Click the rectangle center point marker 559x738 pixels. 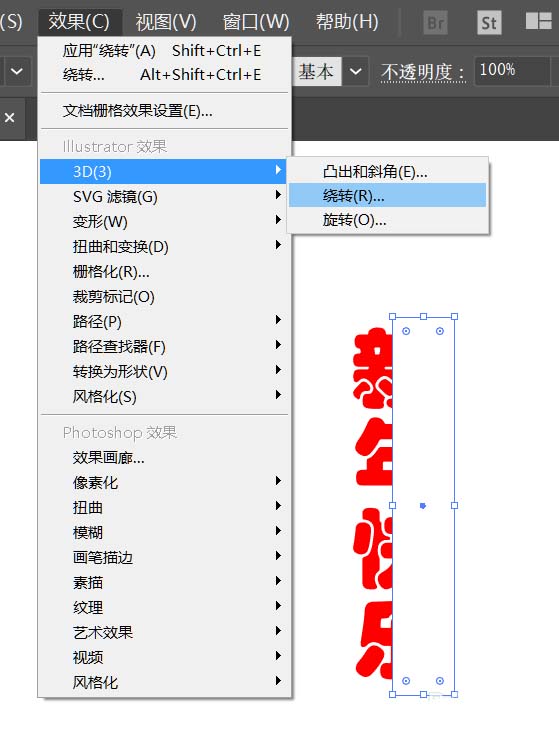pyautogui.click(x=423, y=505)
